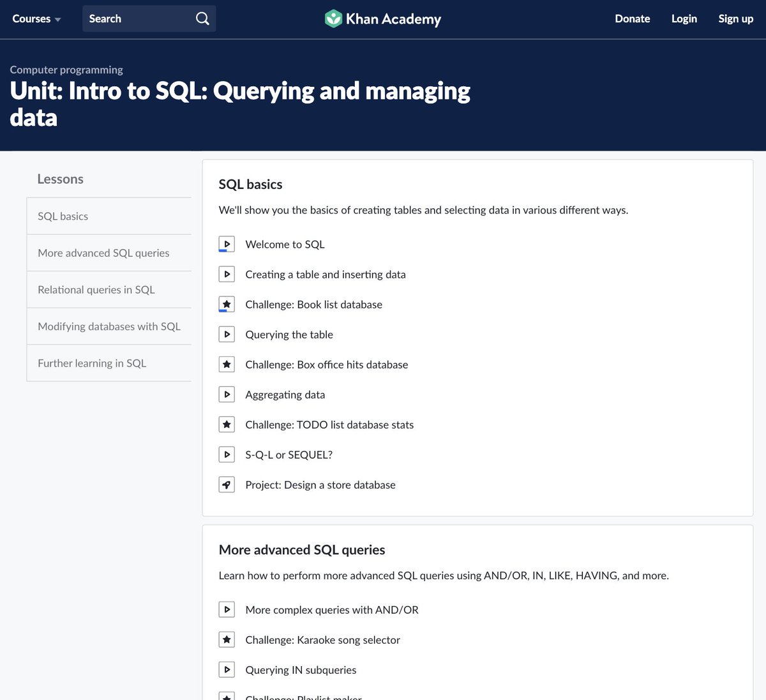The width and height of the screenshot is (766, 700).
Task: Open the Courses dropdown menu
Action: click(x=37, y=19)
